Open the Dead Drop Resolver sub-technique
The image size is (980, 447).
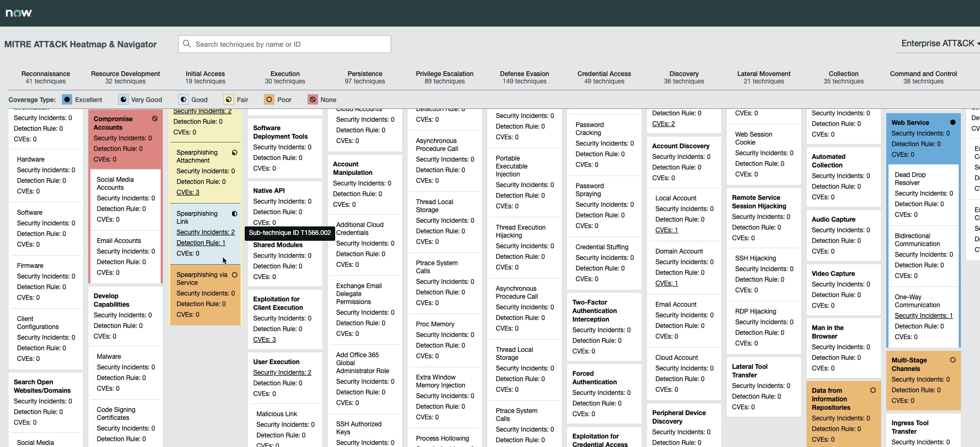click(910, 179)
